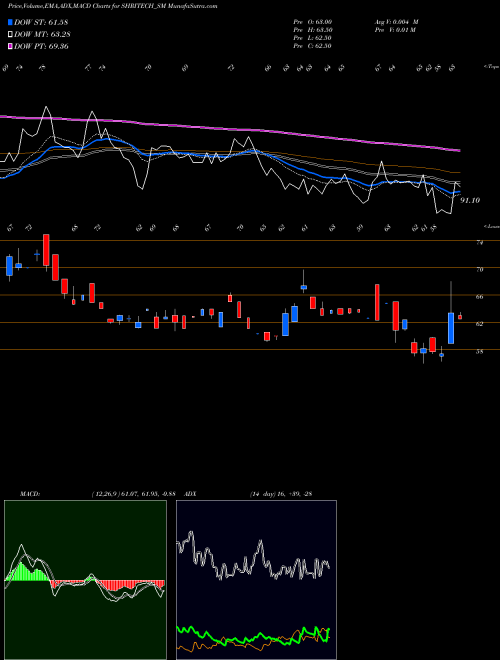The height and width of the screenshot is (660, 500).
Task: Click the 'DOW ST: 61.58' legend text
Action: (41, 22)
